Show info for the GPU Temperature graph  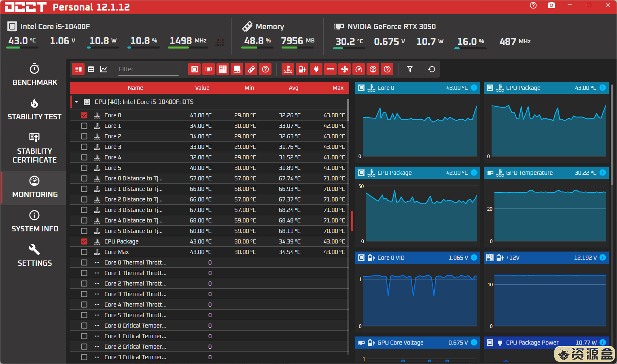(602, 173)
